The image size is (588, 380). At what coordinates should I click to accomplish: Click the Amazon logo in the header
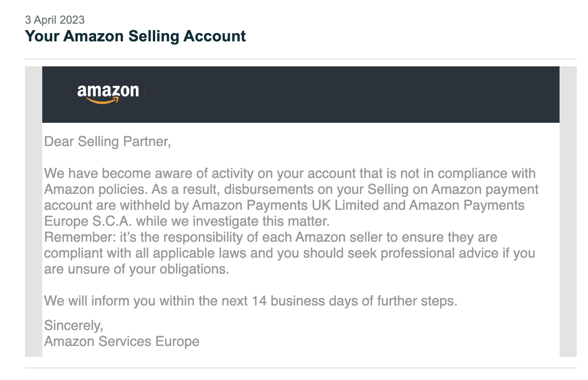tap(108, 93)
